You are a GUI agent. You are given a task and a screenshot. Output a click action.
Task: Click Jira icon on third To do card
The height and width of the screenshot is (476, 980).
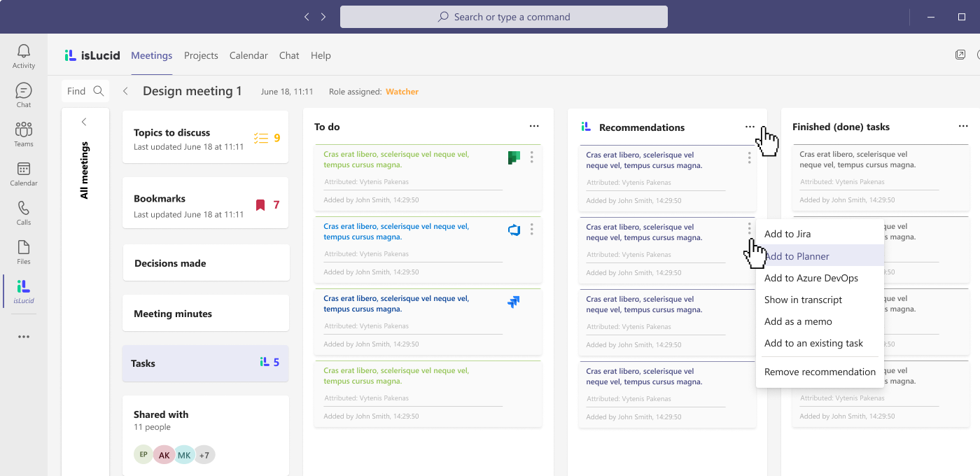point(514,302)
